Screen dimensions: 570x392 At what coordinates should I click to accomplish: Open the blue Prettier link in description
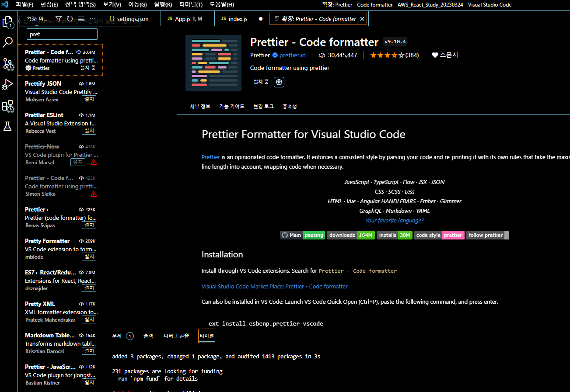211,157
